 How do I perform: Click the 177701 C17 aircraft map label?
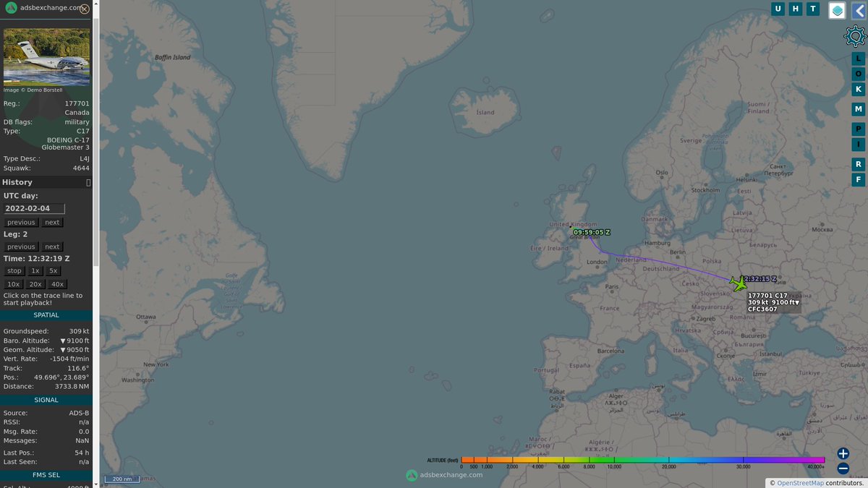774,302
